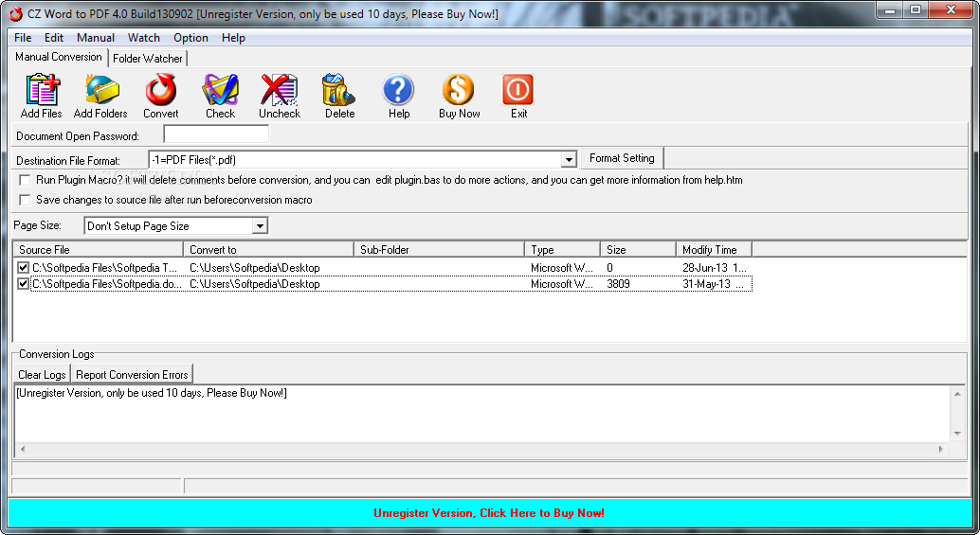This screenshot has width=980, height=535.
Task: Click the Check icon to select all files
Action: pos(220,90)
